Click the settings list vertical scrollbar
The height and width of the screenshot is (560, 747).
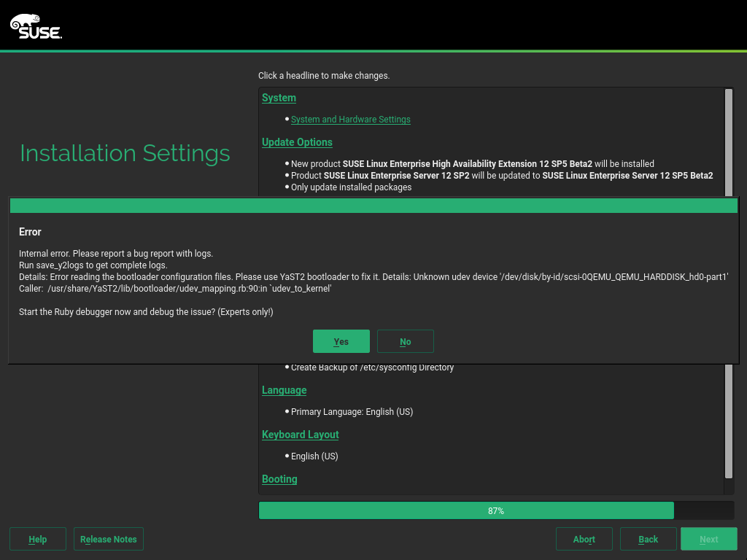click(x=728, y=423)
